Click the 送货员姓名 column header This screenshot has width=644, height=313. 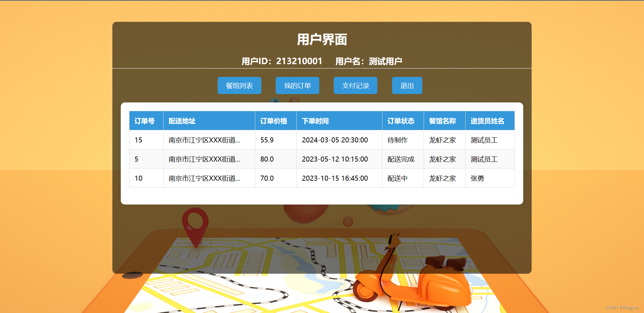(490, 121)
